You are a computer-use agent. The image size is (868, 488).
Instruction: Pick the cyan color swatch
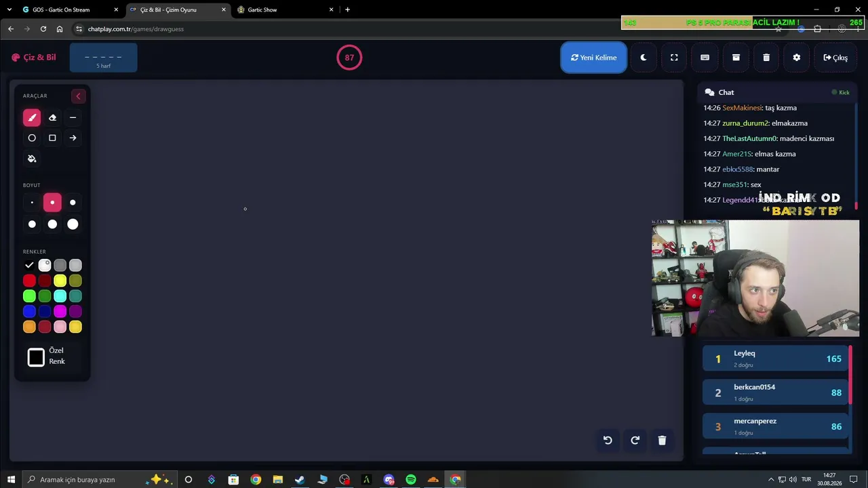click(x=60, y=296)
